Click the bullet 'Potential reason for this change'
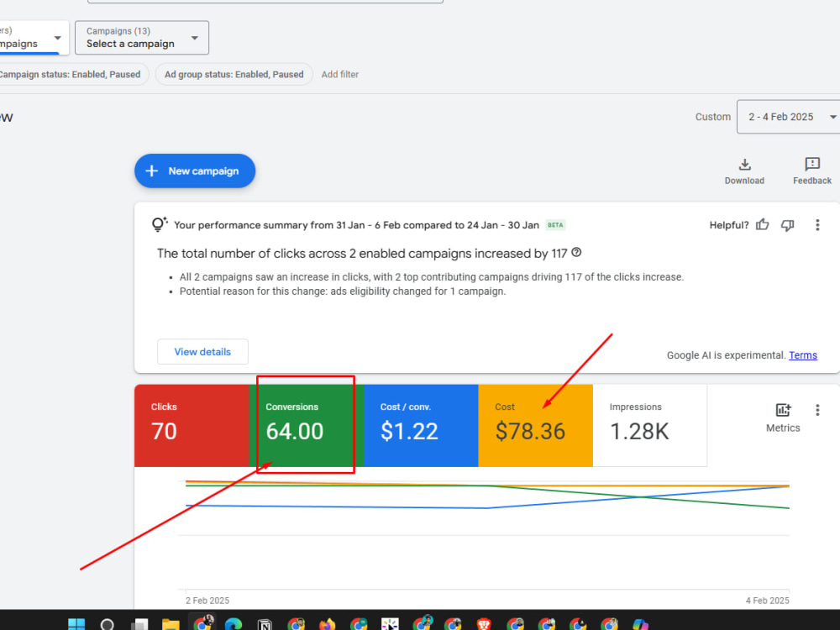 click(343, 291)
